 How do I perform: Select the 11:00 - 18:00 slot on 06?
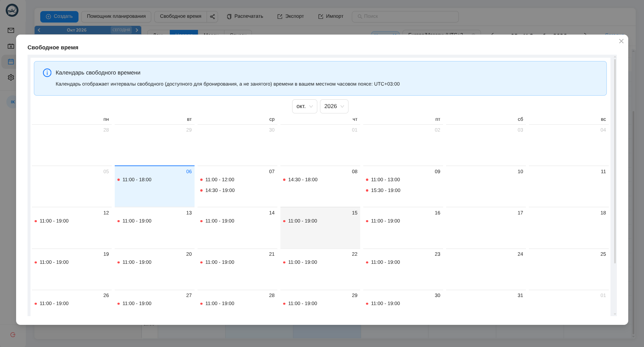pos(137,180)
